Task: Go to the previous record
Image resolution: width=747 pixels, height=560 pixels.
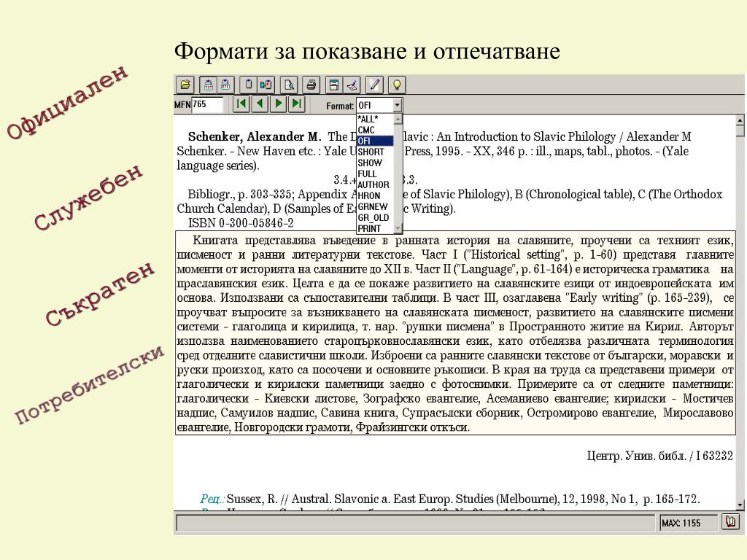Action: [260, 104]
